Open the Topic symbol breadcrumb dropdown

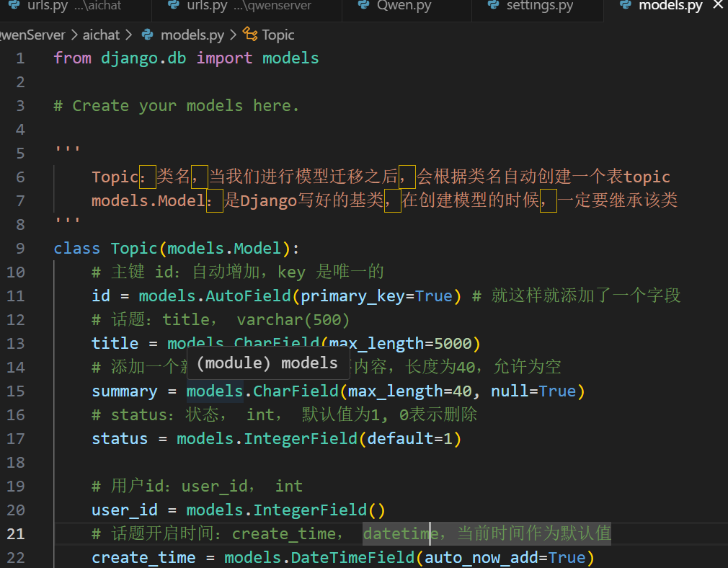click(278, 35)
